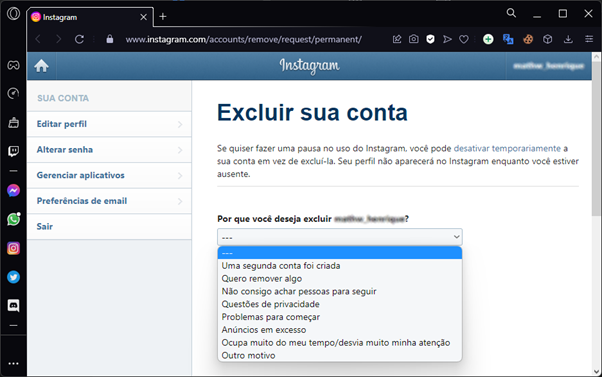Reload the current page

[79, 39]
